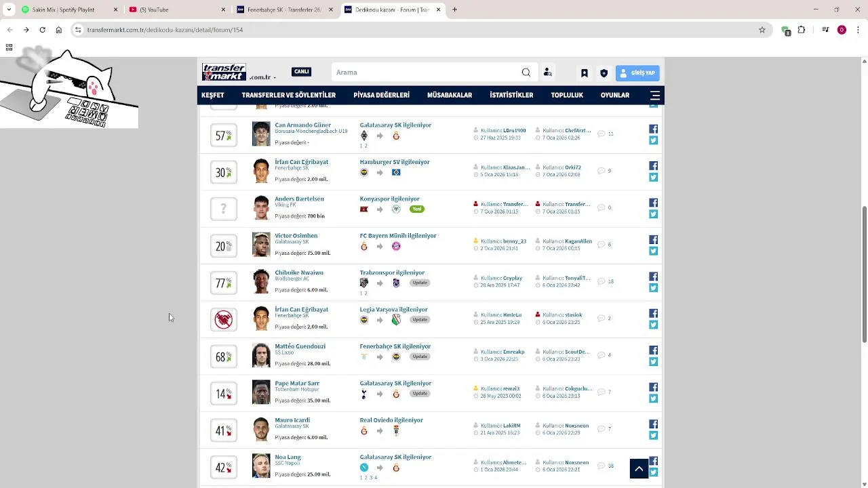
Task: Share Pape Matar Sarr rumor on Twitter
Action: click(x=654, y=399)
